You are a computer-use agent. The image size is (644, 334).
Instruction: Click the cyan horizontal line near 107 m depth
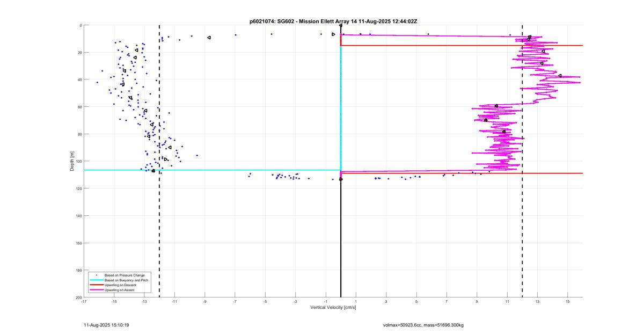[x=212, y=170]
